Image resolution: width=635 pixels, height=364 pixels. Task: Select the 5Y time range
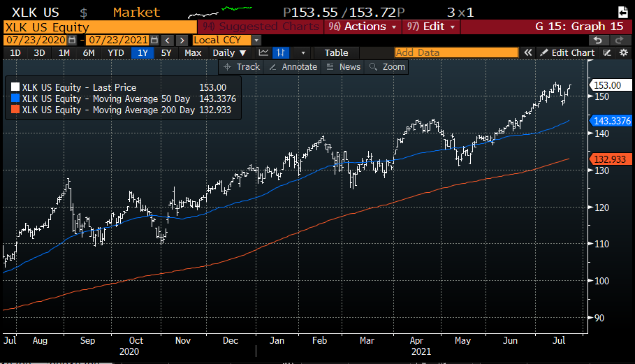pos(166,52)
